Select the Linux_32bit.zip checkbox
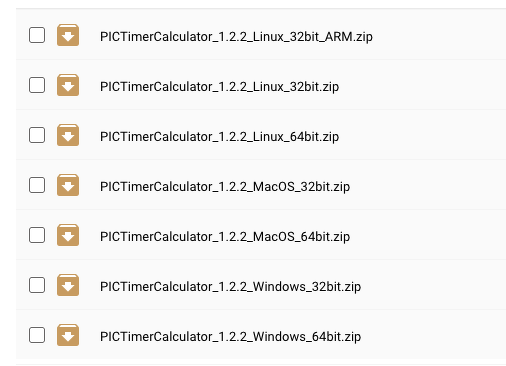This screenshot has height=366, width=506. [x=37, y=85]
